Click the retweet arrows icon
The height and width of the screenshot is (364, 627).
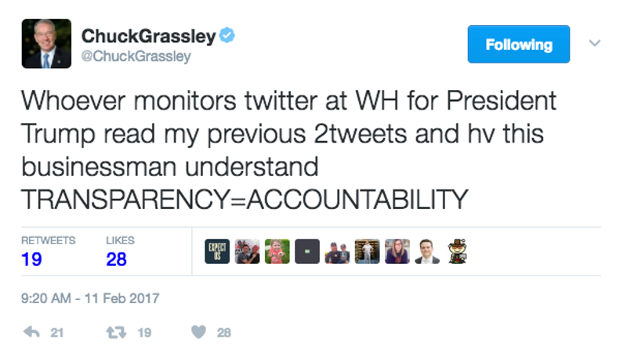point(116,333)
